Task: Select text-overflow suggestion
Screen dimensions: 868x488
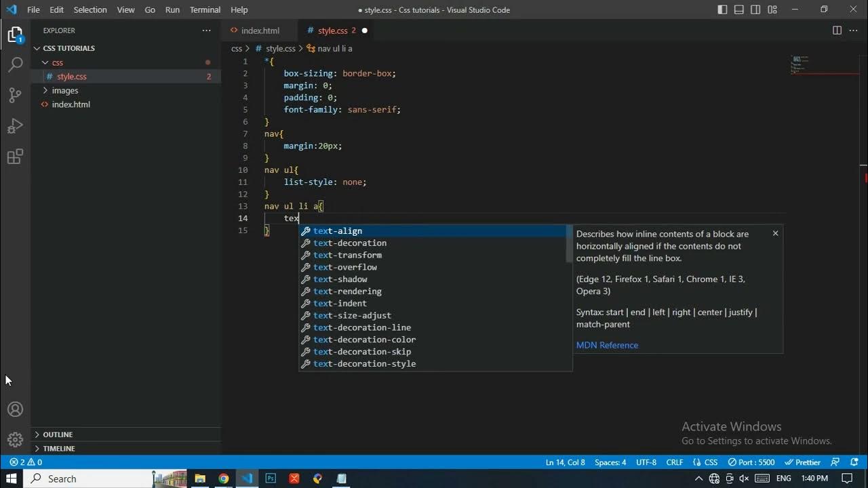Action: pyautogui.click(x=434, y=267)
